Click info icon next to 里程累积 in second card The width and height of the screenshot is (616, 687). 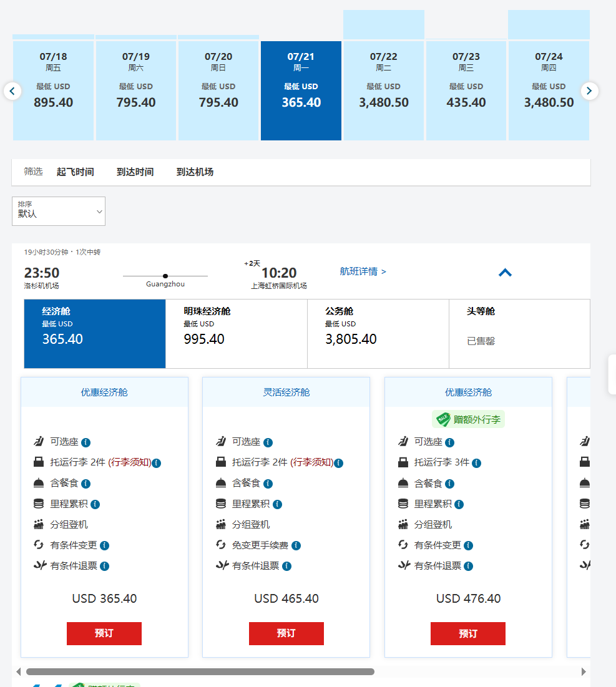(277, 504)
